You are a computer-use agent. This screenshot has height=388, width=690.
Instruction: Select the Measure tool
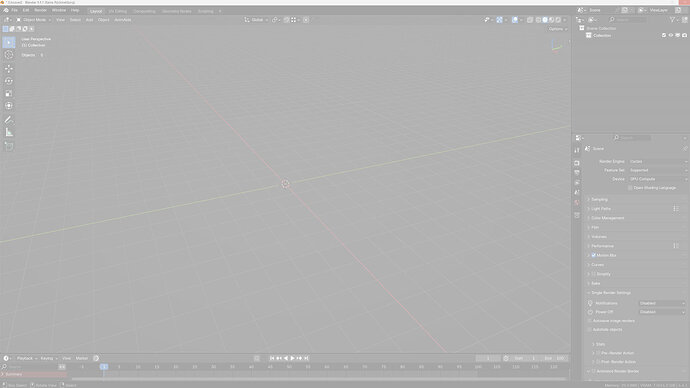(x=9, y=132)
